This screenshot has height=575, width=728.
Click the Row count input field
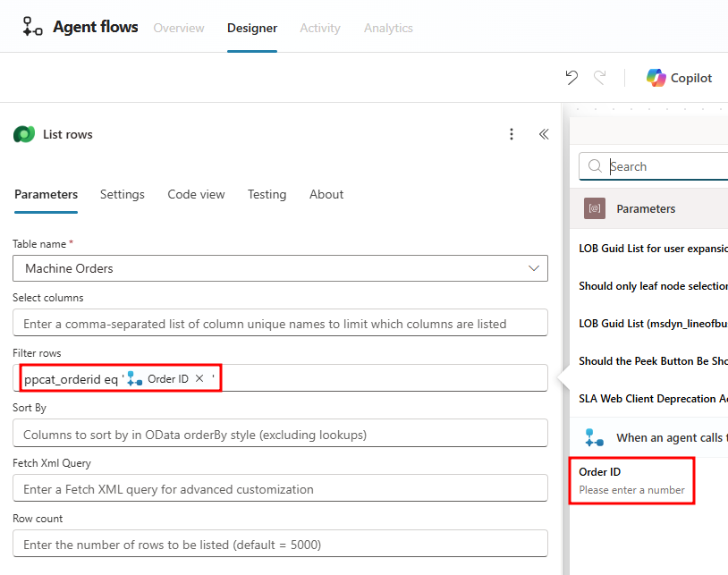280,544
